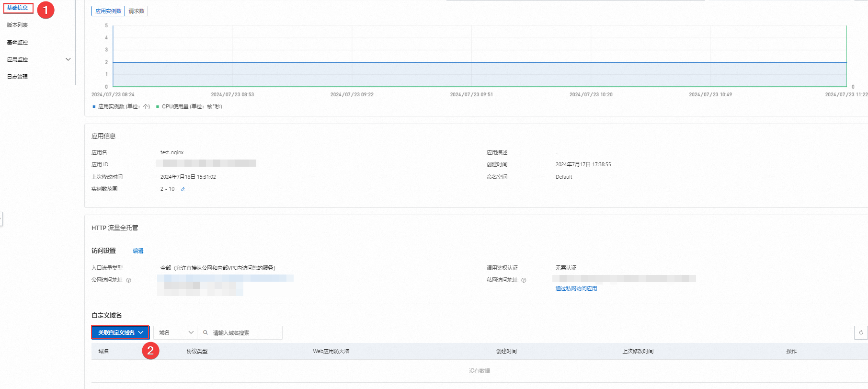The height and width of the screenshot is (389, 868).
Task: Click the 访问设置 heading
Action: click(103, 251)
